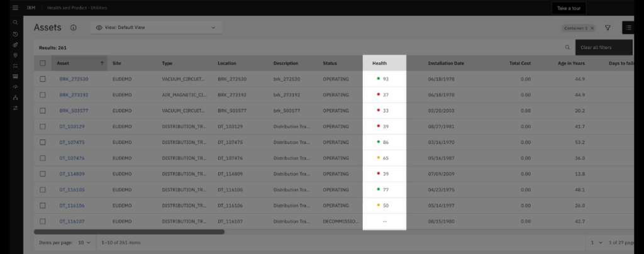This screenshot has width=644, height=254.
Task: Open the map location pin sidebar icon
Action: click(15, 55)
